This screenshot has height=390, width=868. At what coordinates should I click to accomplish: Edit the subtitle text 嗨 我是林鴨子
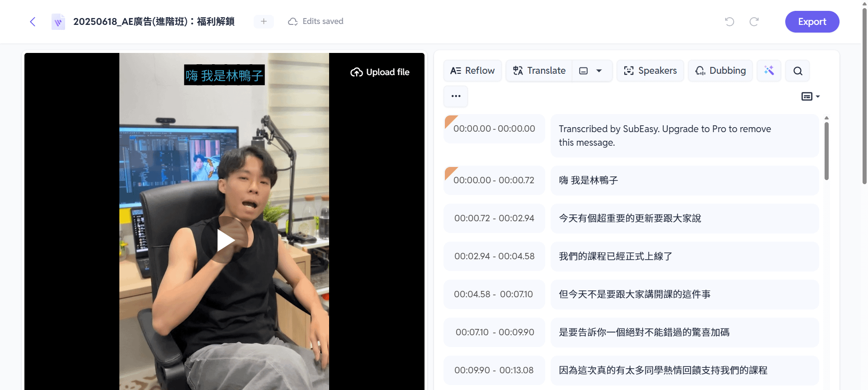(588, 181)
